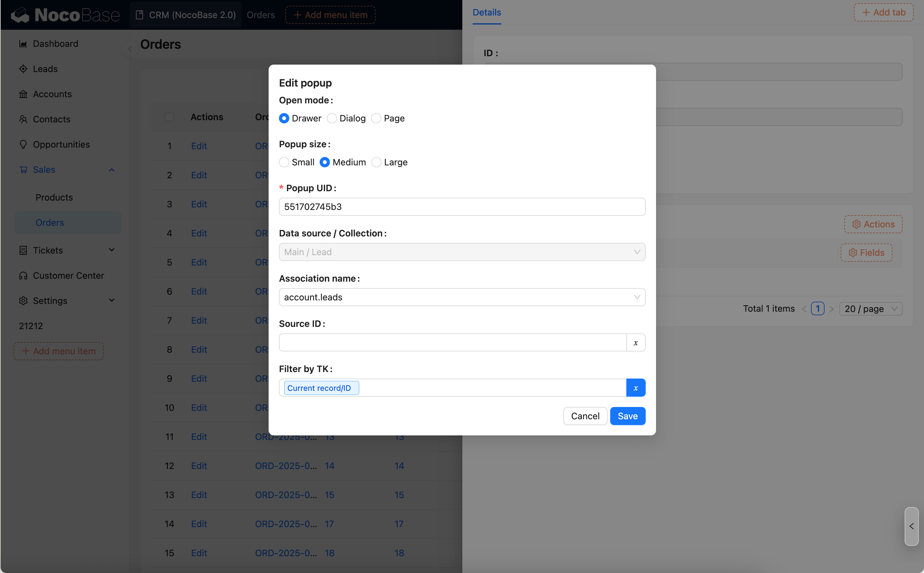
Task: Open the Customer Center section
Action: pyautogui.click(x=68, y=276)
